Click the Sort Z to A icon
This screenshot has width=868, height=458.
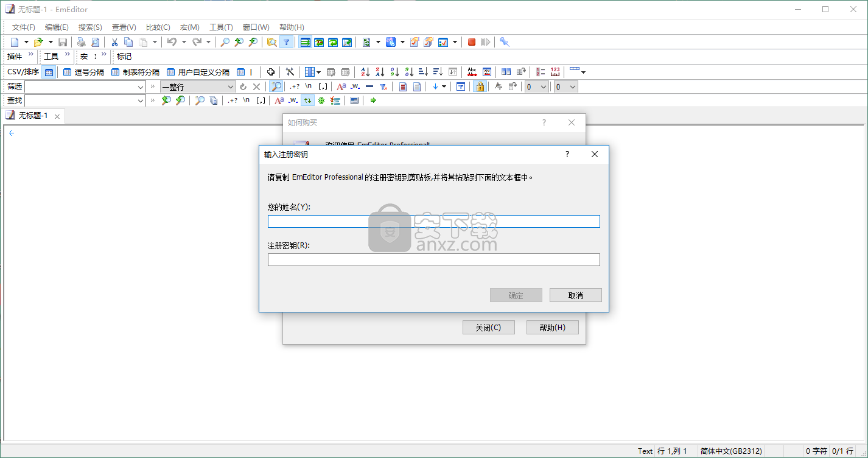pos(380,72)
